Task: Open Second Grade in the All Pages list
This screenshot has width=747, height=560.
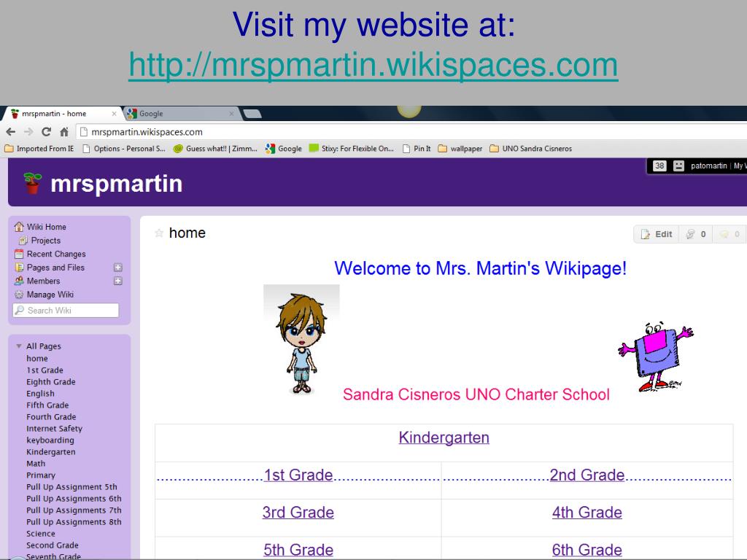Action: point(53,545)
